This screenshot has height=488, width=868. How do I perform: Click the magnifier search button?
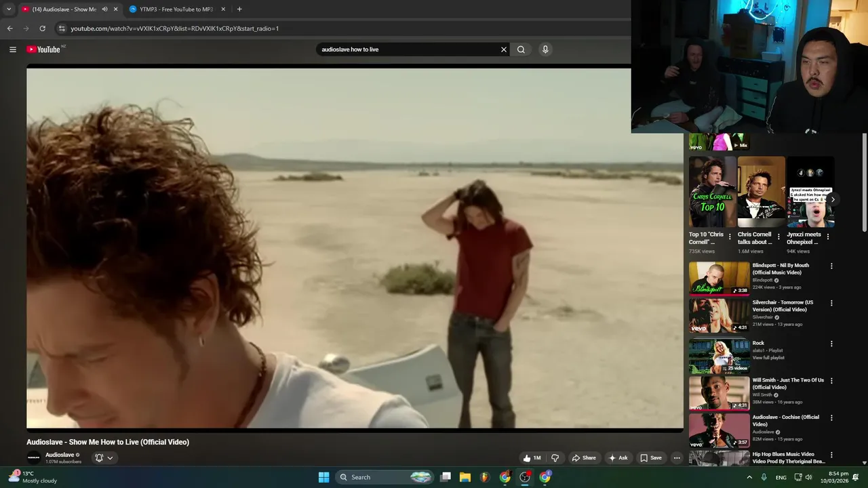click(x=521, y=49)
